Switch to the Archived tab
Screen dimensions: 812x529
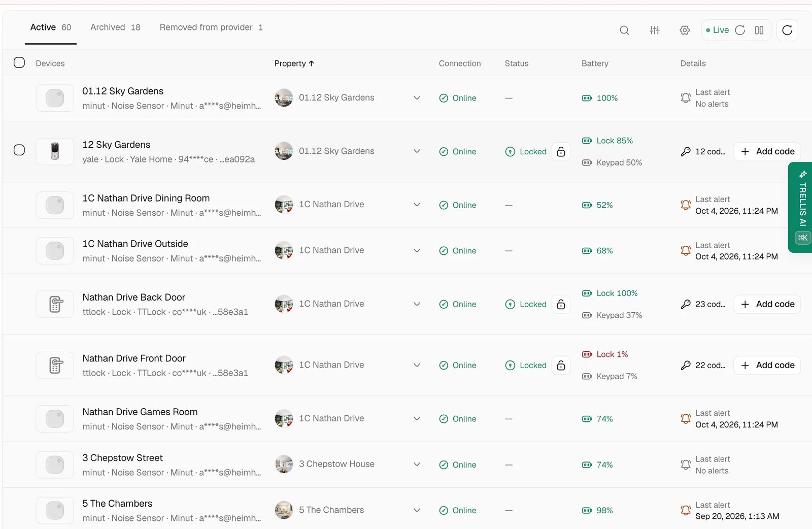pyautogui.click(x=115, y=27)
